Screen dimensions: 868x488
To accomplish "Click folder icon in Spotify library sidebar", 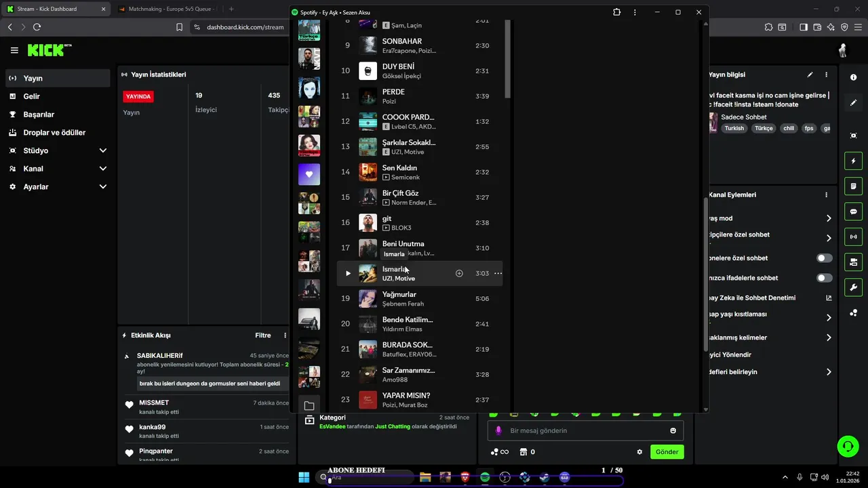I will click(x=309, y=405).
